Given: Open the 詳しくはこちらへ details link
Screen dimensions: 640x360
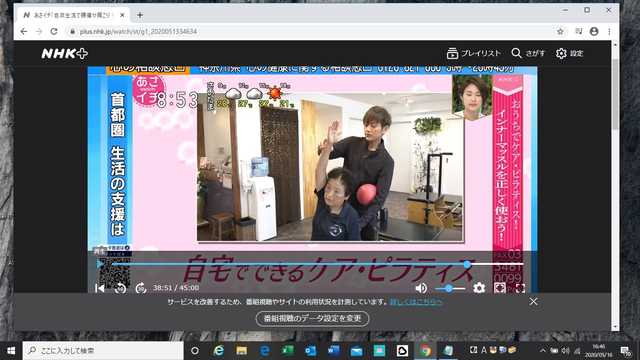Looking at the screenshot, I should pyautogui.click(x=416, y=302).
